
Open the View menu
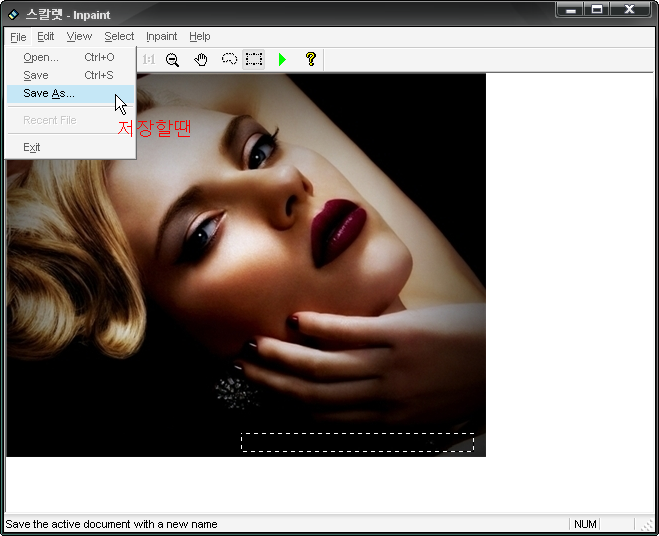(79, 36)
